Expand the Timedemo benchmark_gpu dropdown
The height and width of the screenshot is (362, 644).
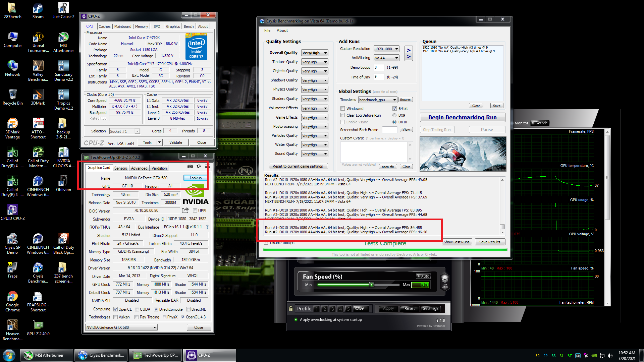click(378, 100)
